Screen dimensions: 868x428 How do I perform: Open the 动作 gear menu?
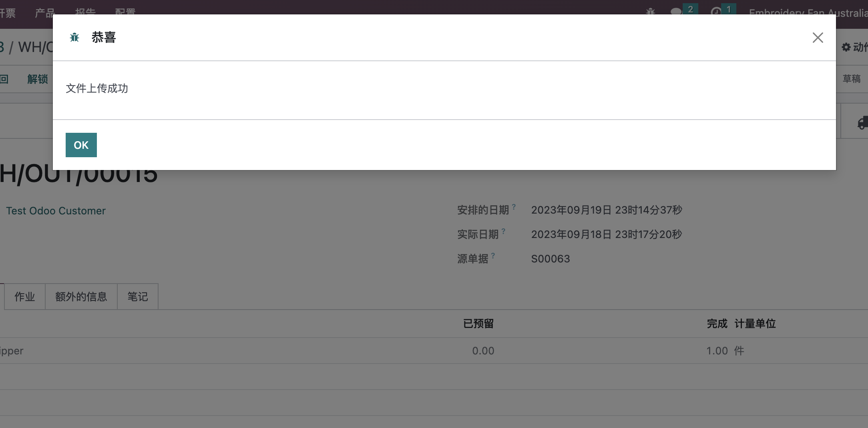tap(855, 47)
